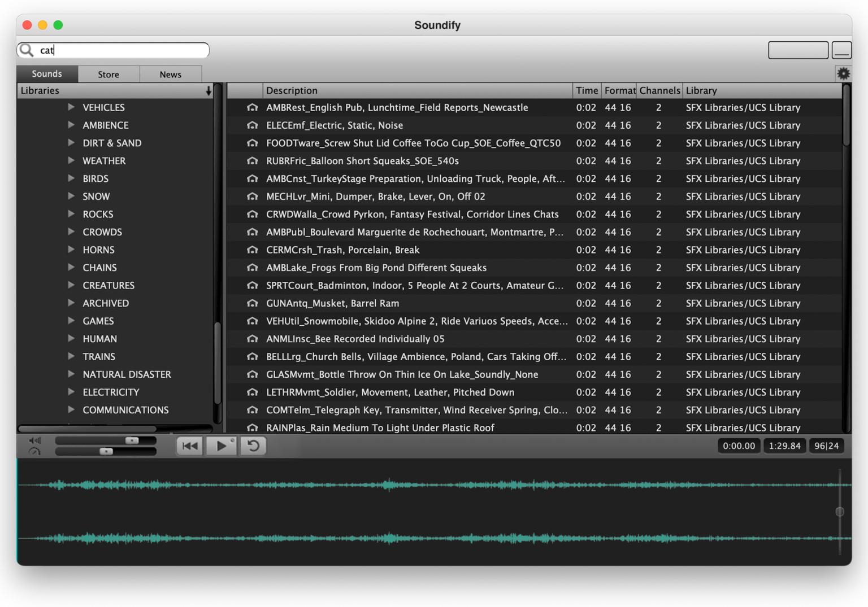Click headphone icon for CERMCrsh_Trash row
This screenshot has width=868, height=607.
252,250
